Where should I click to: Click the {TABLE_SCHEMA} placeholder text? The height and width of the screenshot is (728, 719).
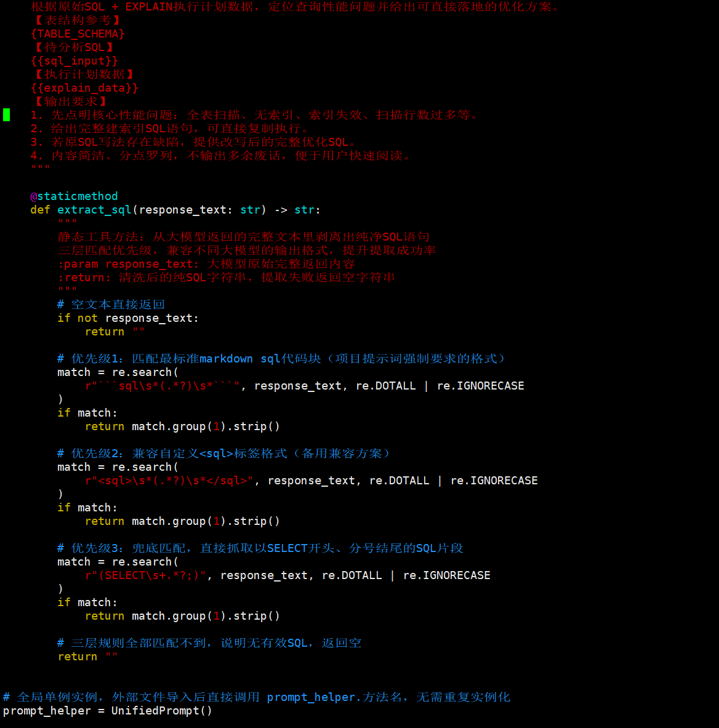pyautogui.click(x=78, y=34)
